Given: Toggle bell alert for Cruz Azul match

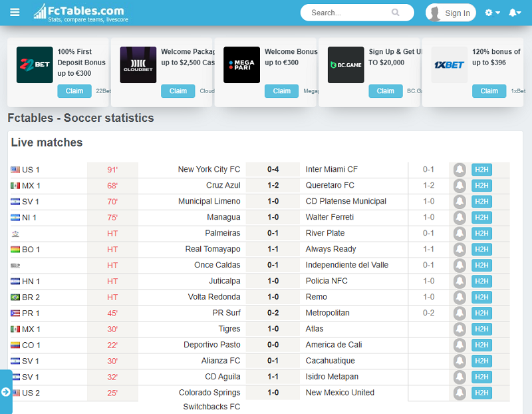Looking at the screenshot, I should coord(460,186).
